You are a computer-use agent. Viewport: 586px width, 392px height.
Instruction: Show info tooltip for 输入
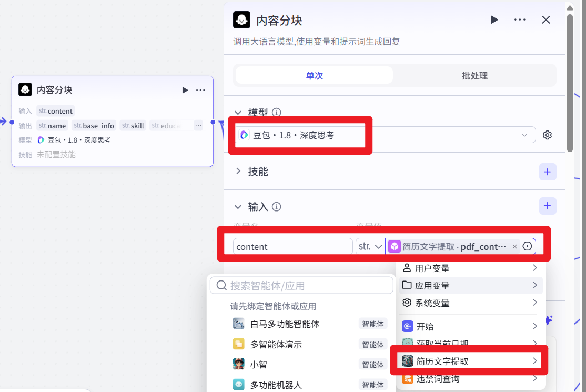tap(277, 207)
